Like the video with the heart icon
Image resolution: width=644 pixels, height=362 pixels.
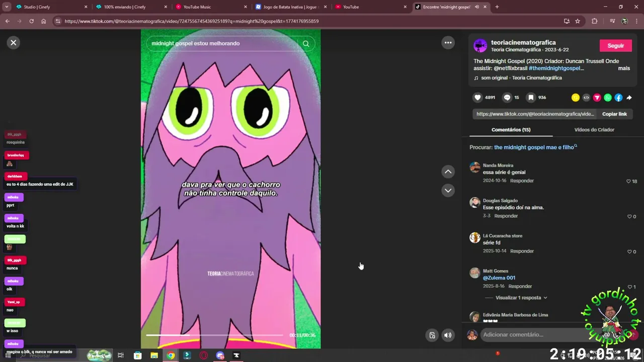click(477, 98)
